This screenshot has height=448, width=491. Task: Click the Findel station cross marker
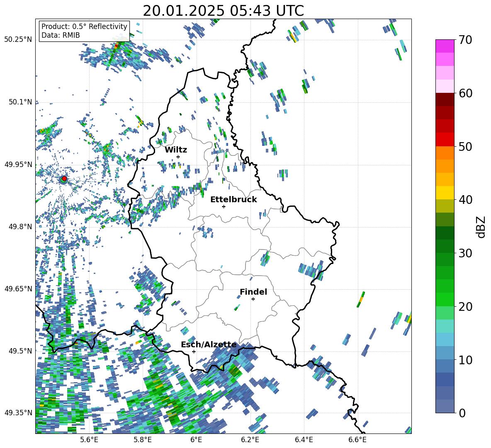[x=253, y=299]
